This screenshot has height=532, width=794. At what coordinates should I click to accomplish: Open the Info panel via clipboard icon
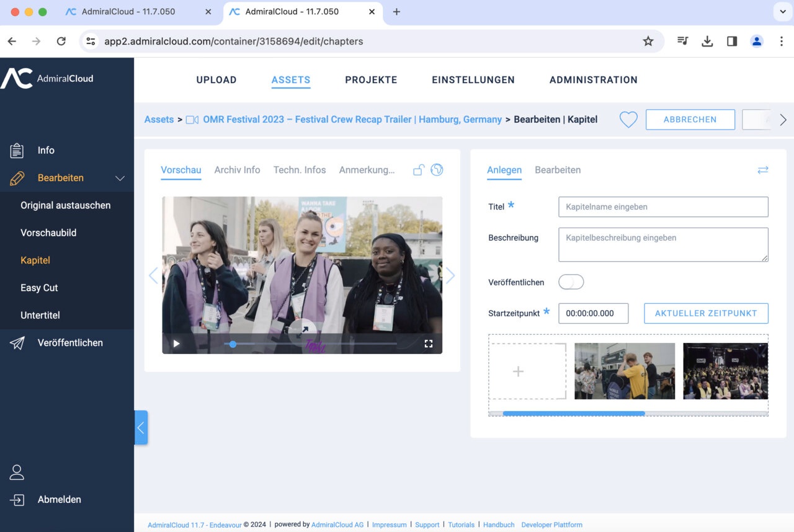coord(17,150)
